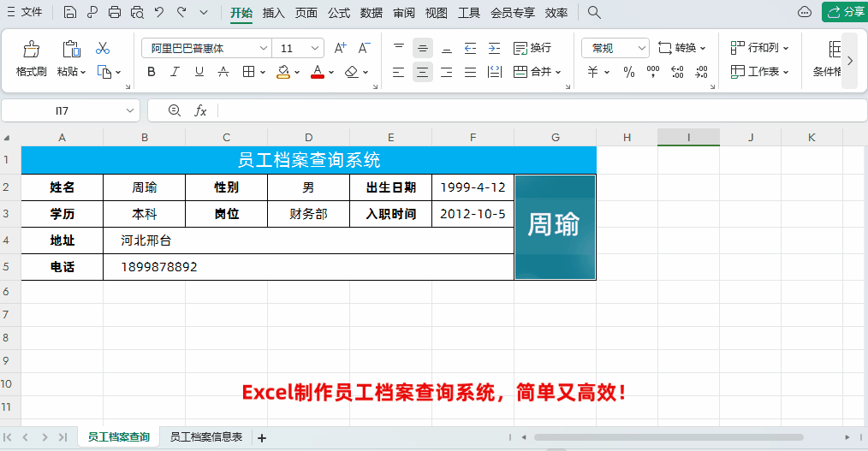Open the 文件 menu

[x=25, y=12]
